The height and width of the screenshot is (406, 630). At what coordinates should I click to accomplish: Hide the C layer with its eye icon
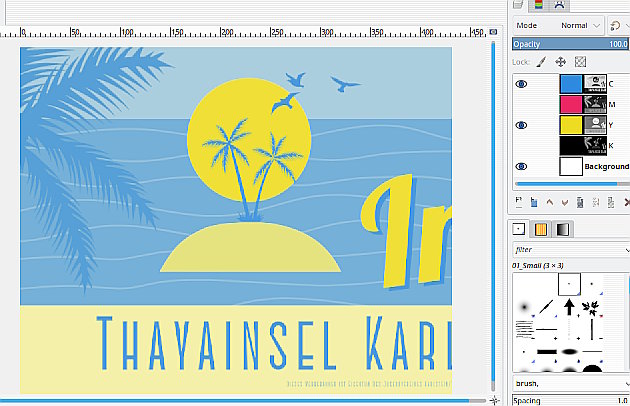tap(522, 84)
